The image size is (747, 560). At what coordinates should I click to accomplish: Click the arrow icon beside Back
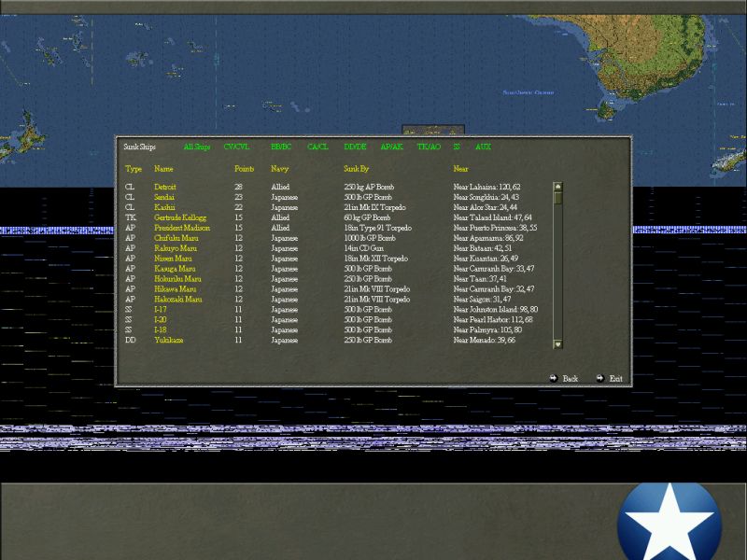pos(552,379)
